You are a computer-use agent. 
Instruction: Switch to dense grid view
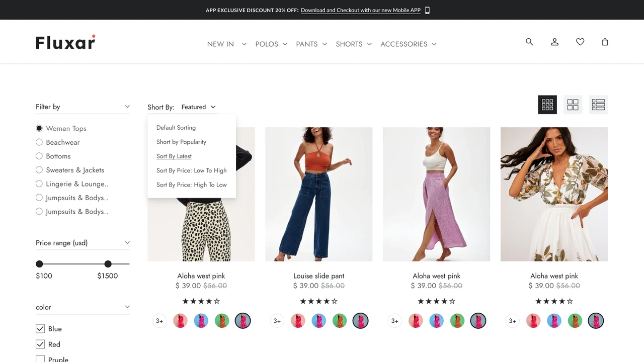pyautogui.click(x=547, y=105)
